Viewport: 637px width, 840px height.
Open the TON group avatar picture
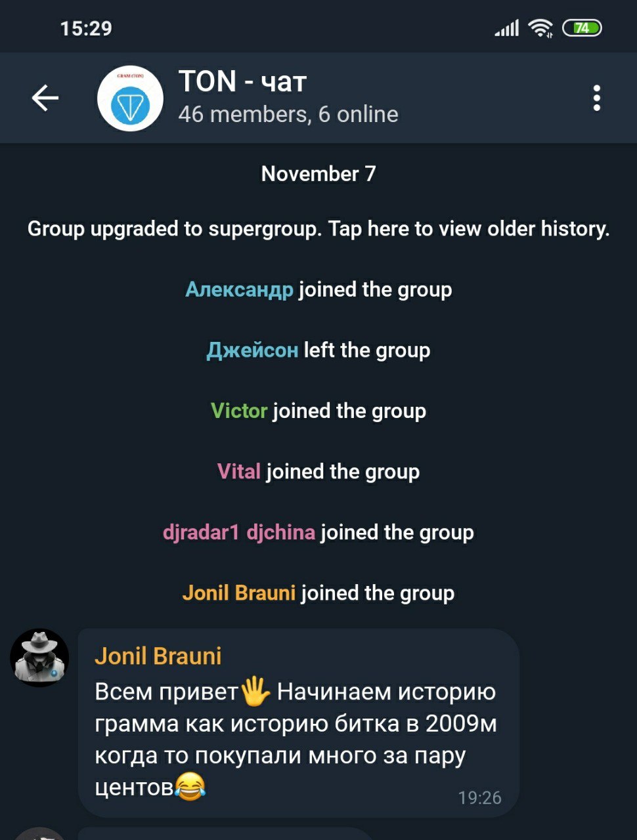click(130, 98)
